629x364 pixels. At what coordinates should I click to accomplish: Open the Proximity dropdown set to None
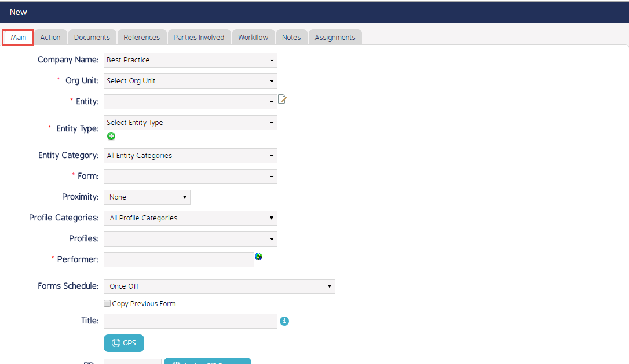point(147,197)
